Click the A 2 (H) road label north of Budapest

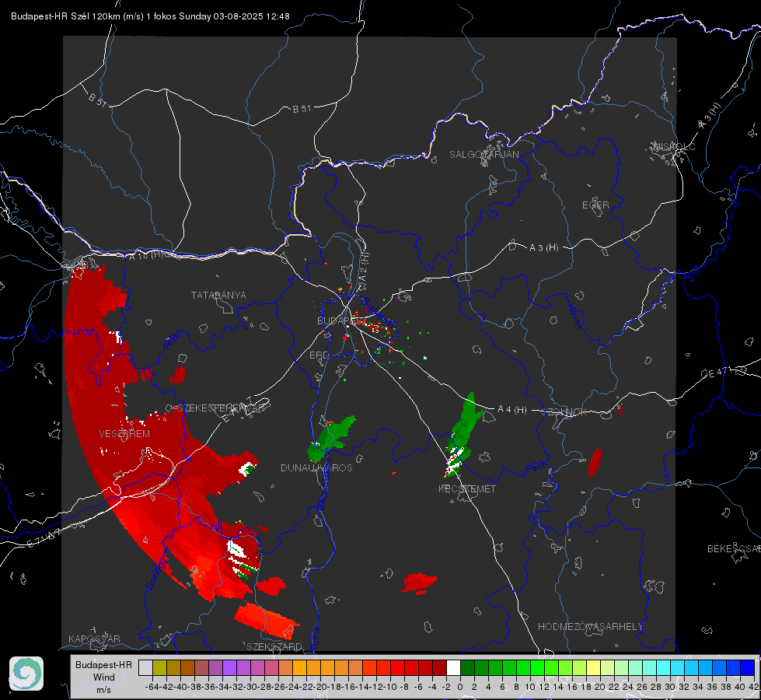pos(364,267)
